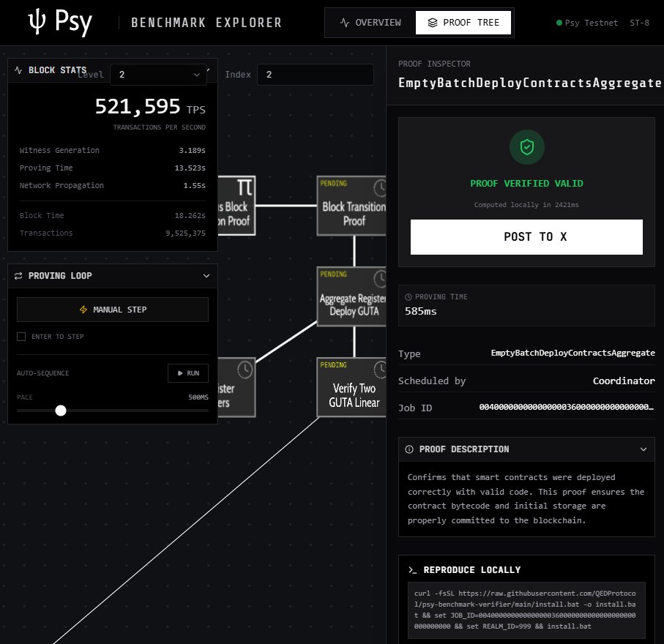Click the clock icon on the partially hidden Register node
The height and width of the screenshot is (644, 664).
(x=245, y=370)
